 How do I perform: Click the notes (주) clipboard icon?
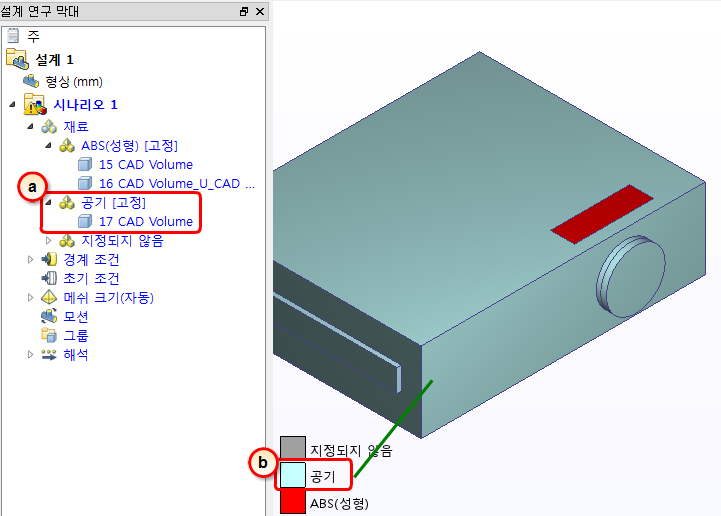click(x=13, y=36)
